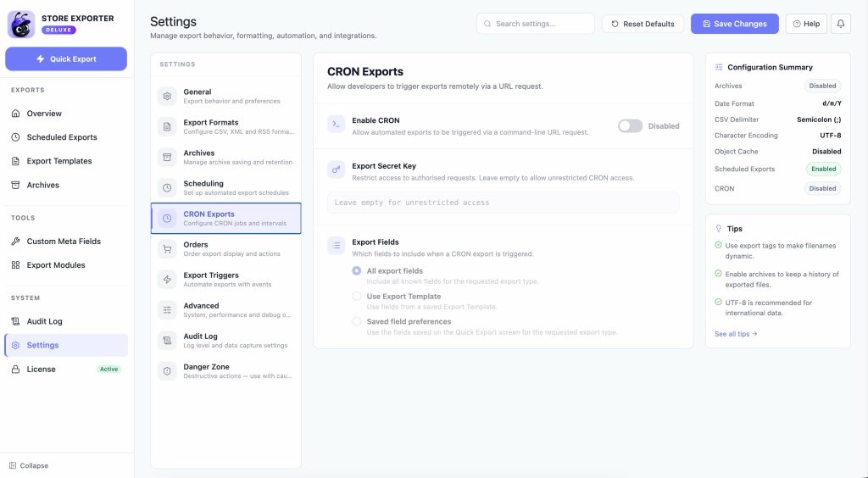Open Audit Log in the System sidebar section

pyautogui.click(x=66, y=321)
